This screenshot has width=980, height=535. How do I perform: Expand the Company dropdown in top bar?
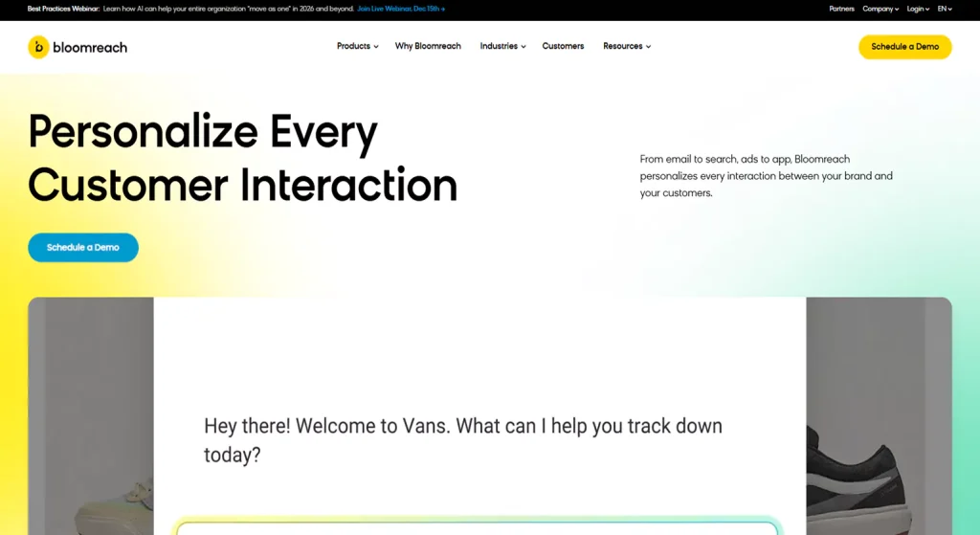pyautogui.click(x=880, y=9)
